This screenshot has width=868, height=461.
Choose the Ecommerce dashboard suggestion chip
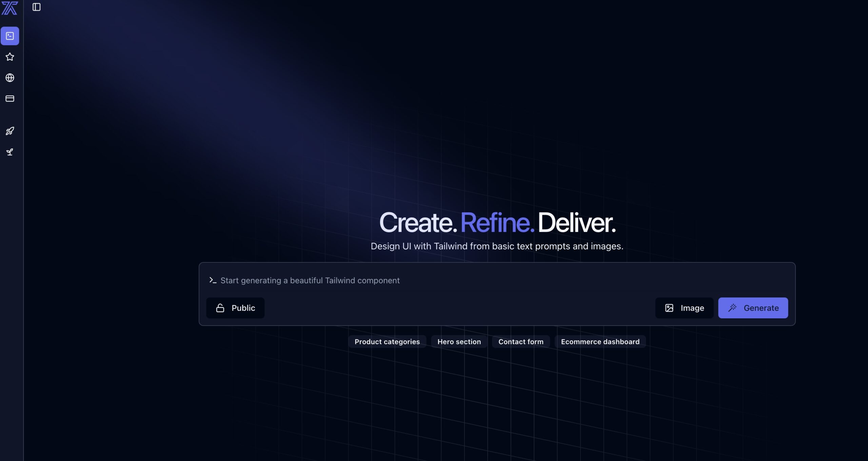pos(600,342)
